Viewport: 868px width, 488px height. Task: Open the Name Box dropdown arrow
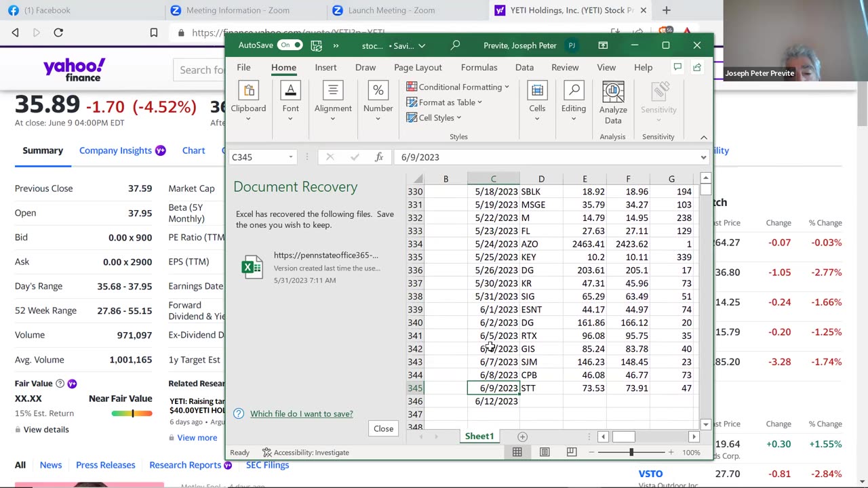(291, 157)
